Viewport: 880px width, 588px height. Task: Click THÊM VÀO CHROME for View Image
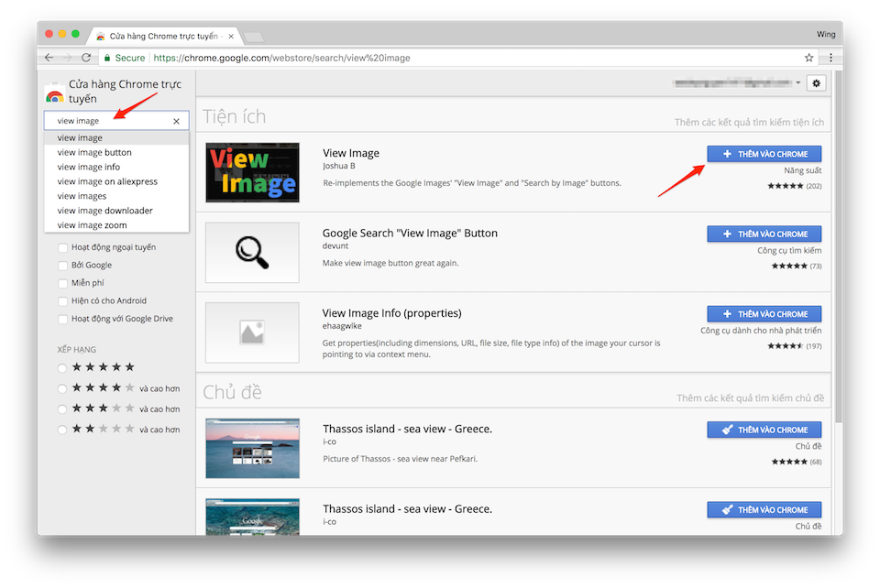point(764,153)
